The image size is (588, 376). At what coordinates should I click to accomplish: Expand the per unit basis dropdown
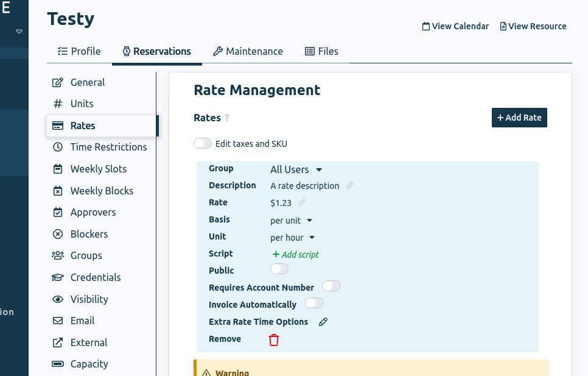click(291, 221)
